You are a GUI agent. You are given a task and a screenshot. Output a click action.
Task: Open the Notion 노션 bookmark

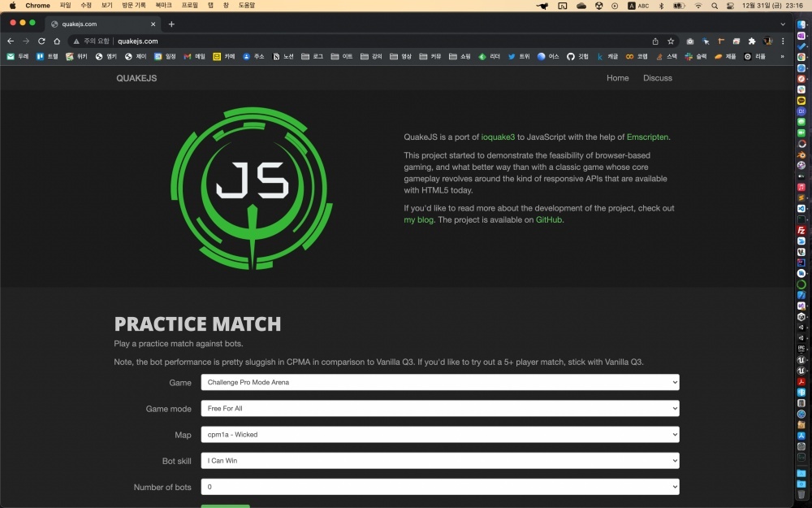283,57
